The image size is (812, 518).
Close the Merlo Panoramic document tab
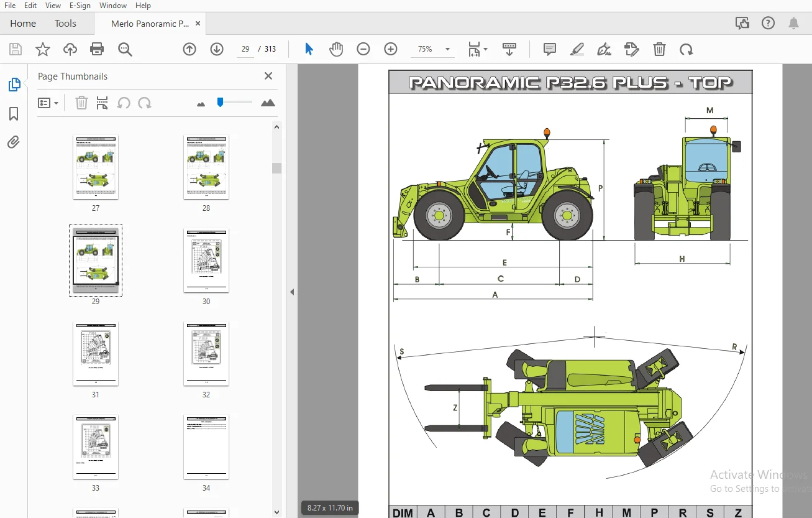(x=198, y=24)
